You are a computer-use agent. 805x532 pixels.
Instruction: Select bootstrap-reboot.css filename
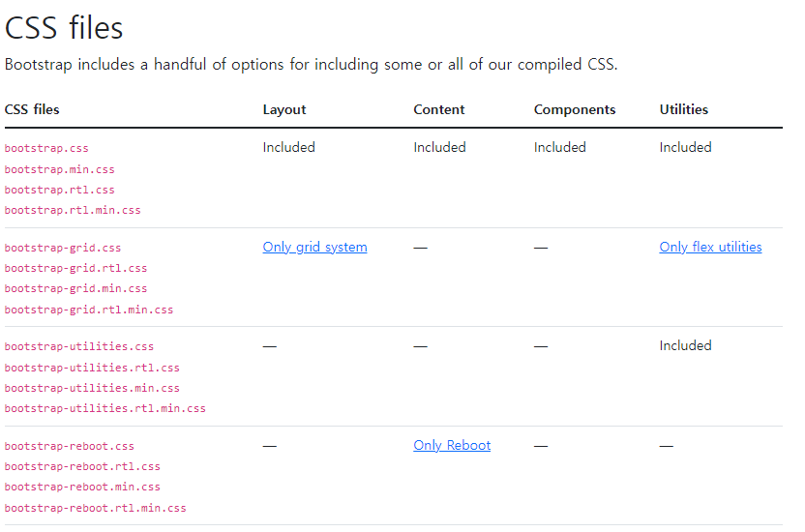[x=70, y=446]
